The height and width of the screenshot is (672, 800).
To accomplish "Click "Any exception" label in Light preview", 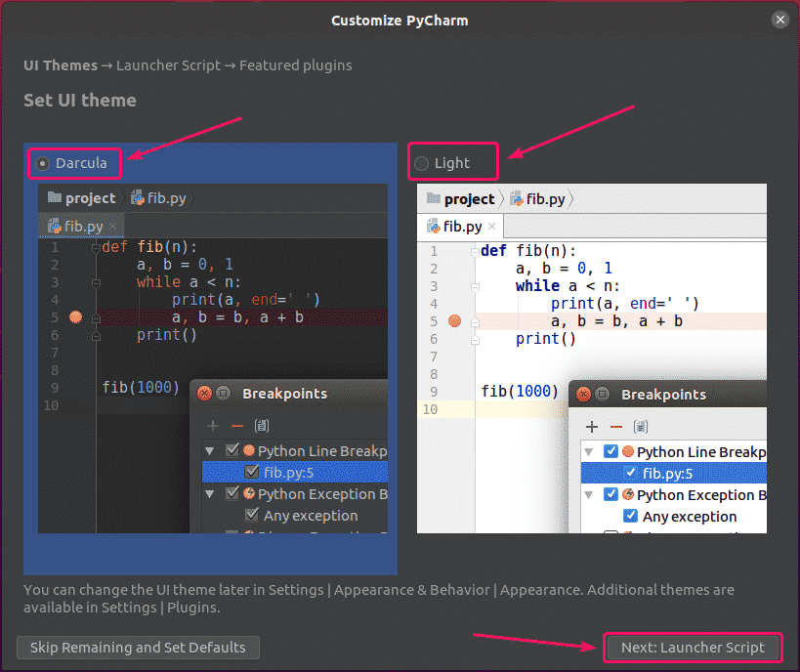I will pos(690,517).
